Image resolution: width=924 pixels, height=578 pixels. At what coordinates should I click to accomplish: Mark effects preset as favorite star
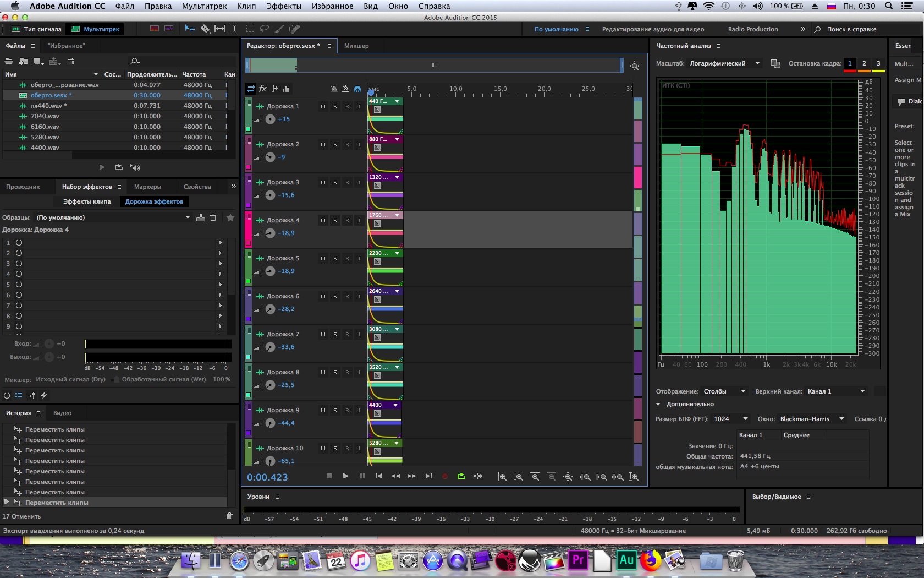(x=230, y=217)
